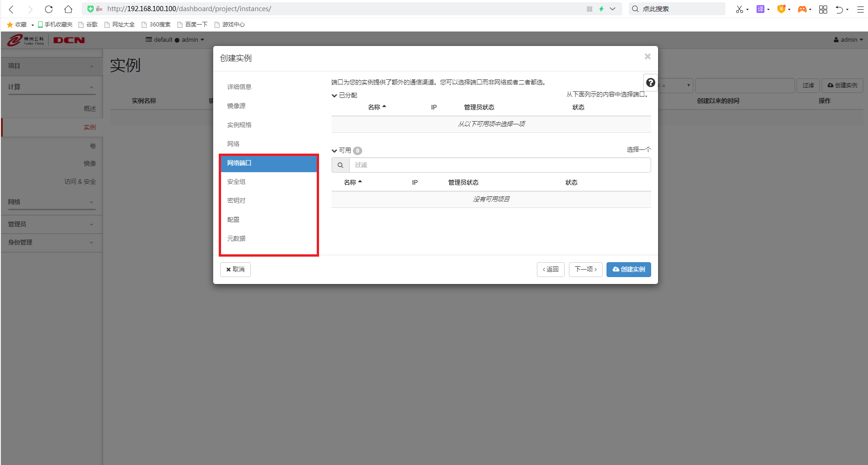Expand the 管理员 sidebar section

(x=52, y=224)
